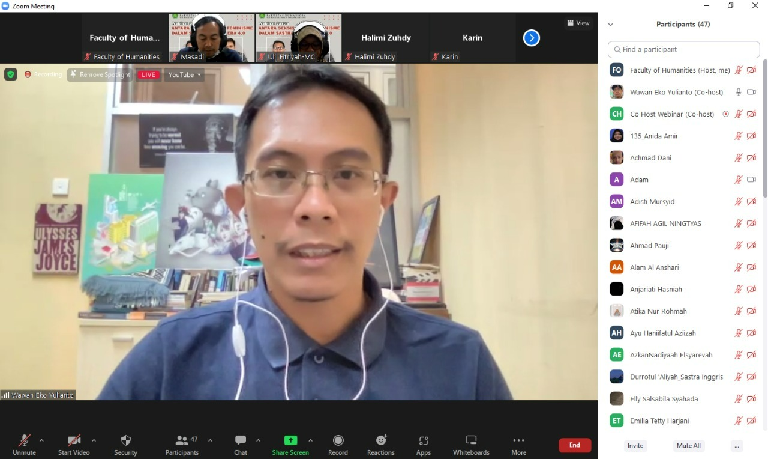Screen dimensions: 768x459
Task: Select the Faculty of Huma... video tile
Action: (x=124, y=38)
